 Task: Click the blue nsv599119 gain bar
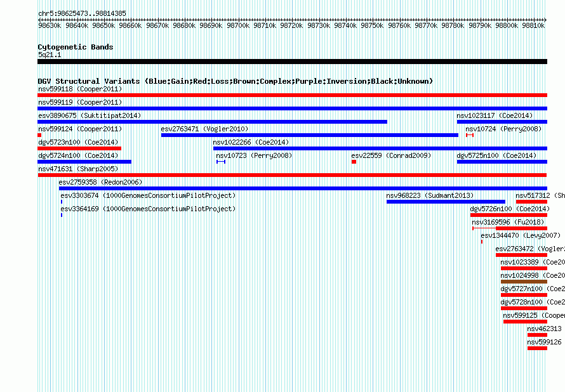pyautogui.click(x=292, y=108)
